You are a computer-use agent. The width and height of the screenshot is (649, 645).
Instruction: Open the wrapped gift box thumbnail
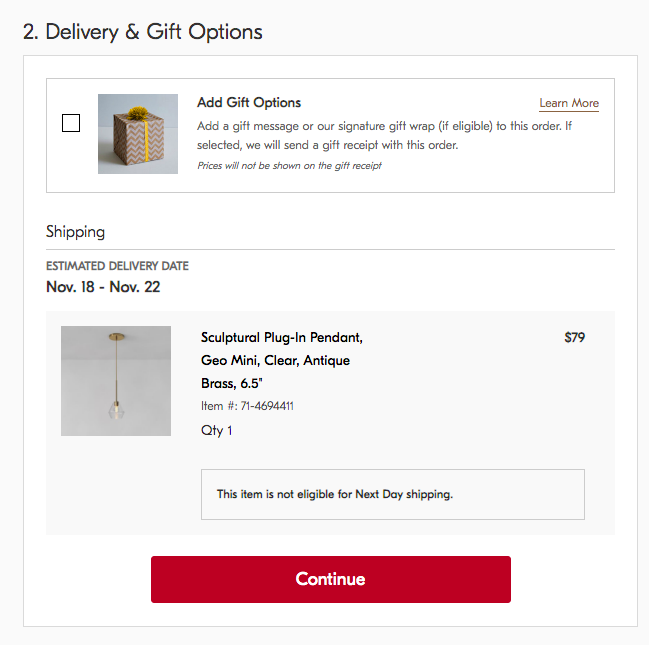pyautogui.click(x=138, y=134)
